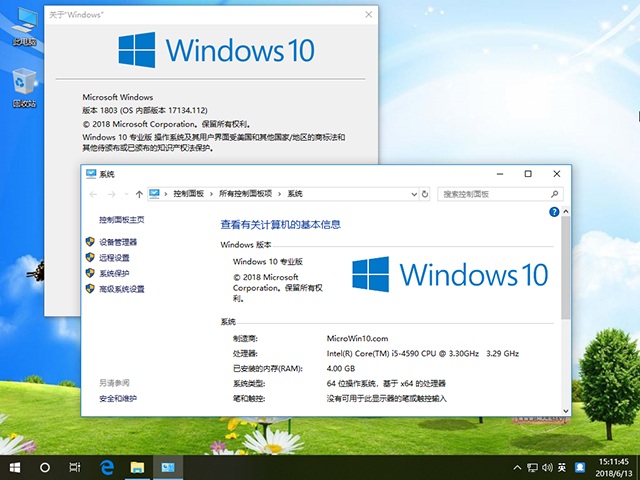The height and width of the screenshot is (480, 640).
Task: Open File Explorer from taskbar
Action: 137,467
